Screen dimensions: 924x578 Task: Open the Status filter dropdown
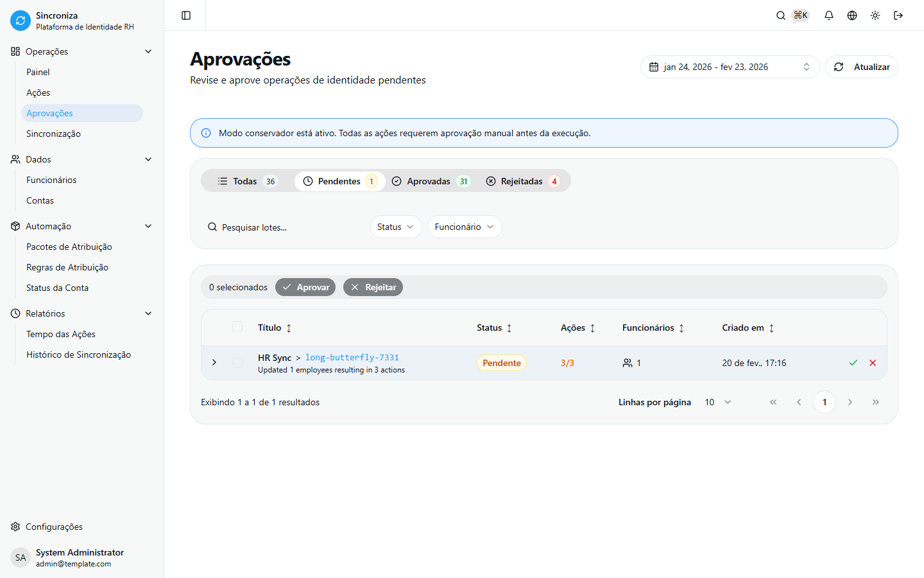(x=395, y=227)
